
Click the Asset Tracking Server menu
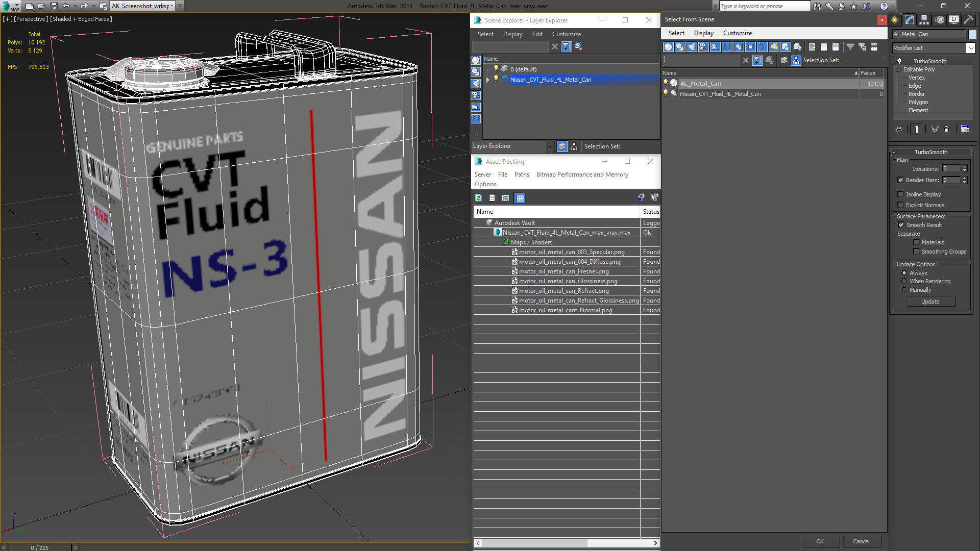[x=483, y=174]
